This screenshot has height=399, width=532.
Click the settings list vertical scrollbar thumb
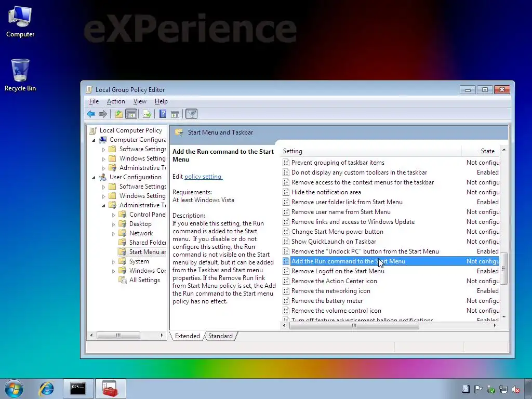504,269
